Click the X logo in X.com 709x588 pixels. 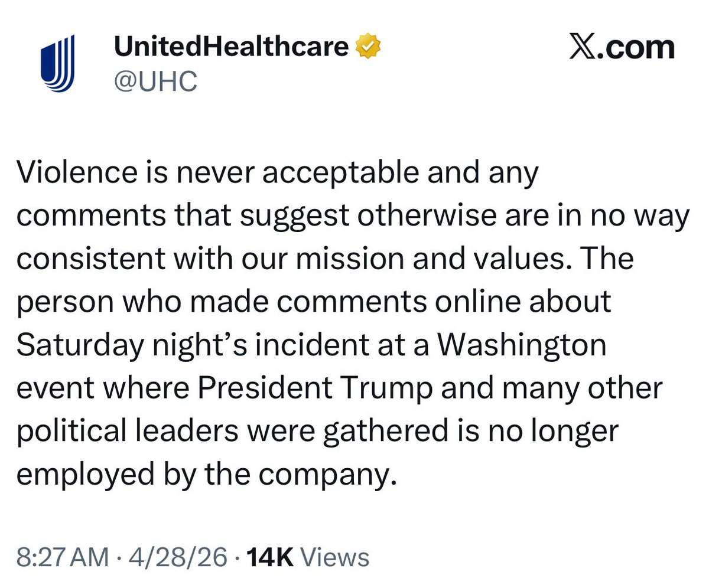click(582, 48)
